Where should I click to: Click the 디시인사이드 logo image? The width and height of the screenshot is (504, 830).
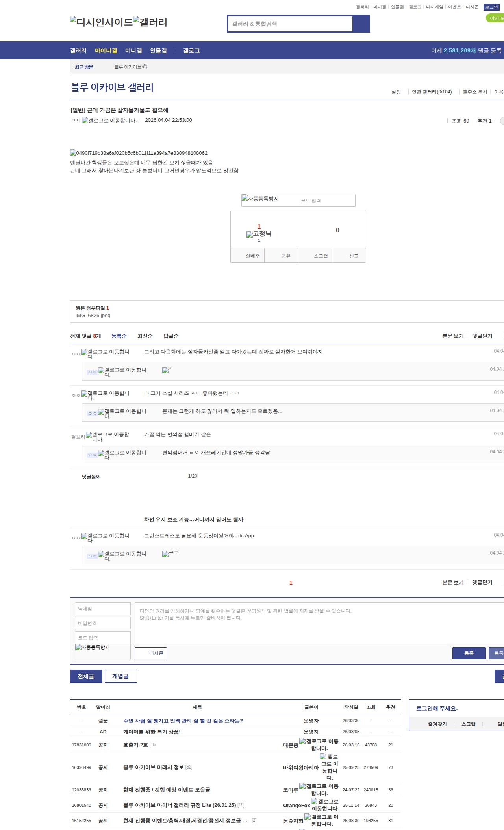coord(102,22)
